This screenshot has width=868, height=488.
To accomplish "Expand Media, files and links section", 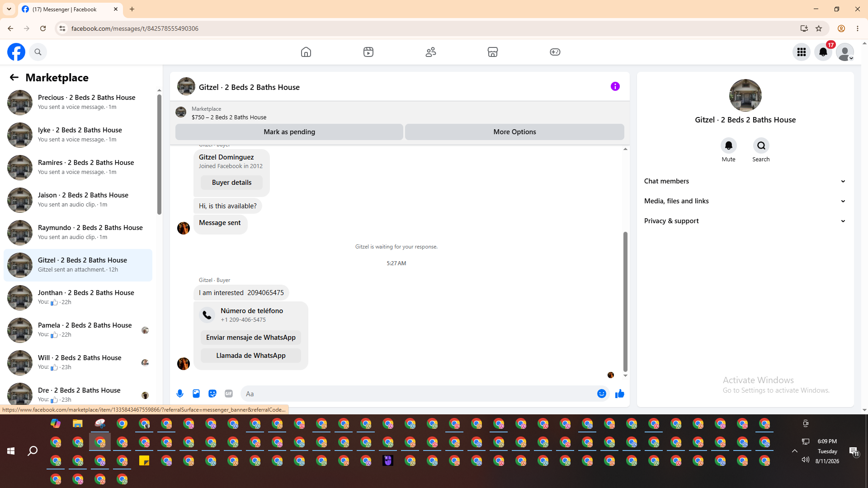I will point(745,201).
